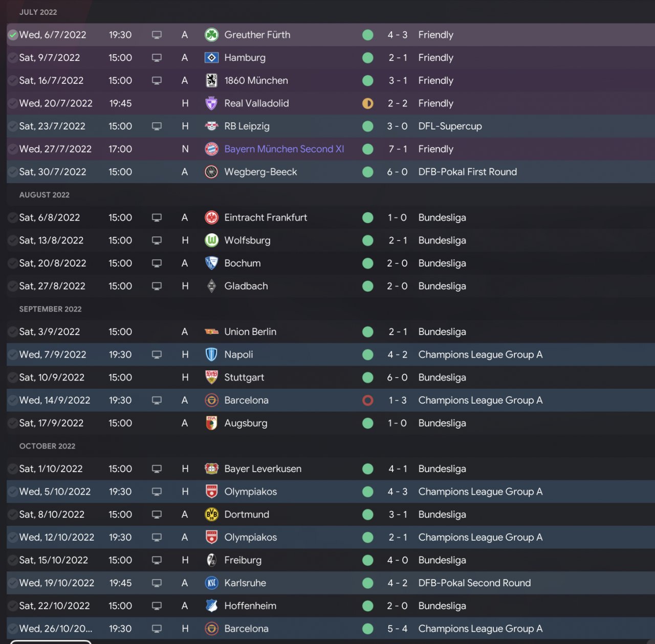Viewport: 655px width, 644px height.
Task: Select the DFL-Supercup competition label
Action: click(x=450, y=126)
